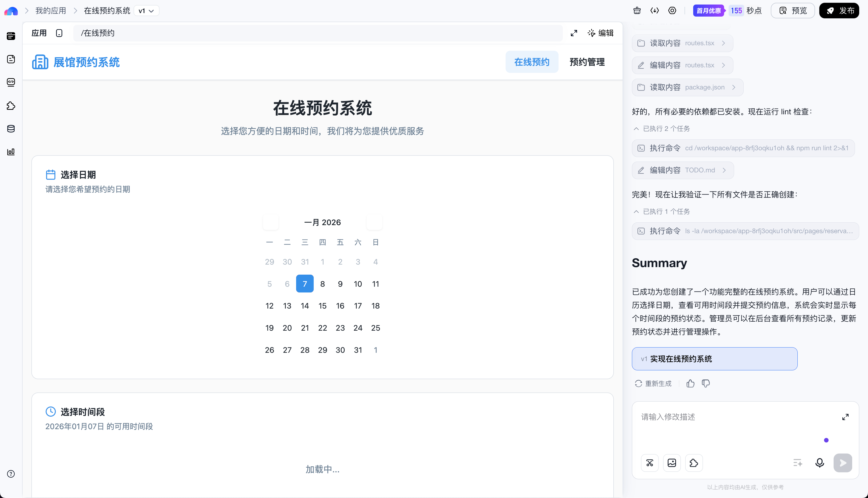Click the 发布 publish button
This screenshot has width=868, height=498.
pyautogui.click(x=839, y=11)
